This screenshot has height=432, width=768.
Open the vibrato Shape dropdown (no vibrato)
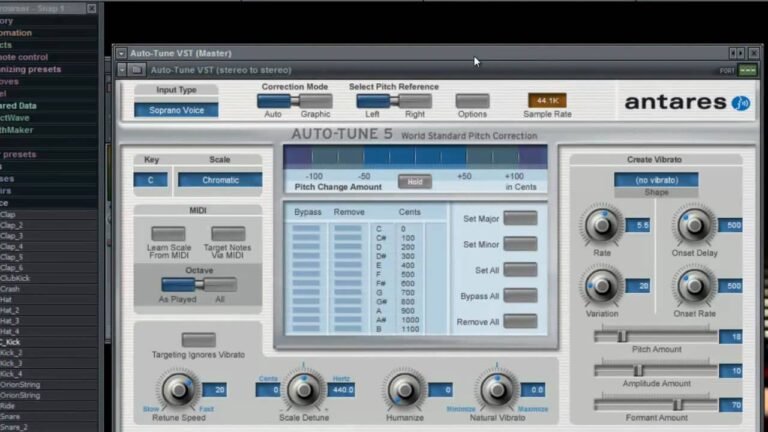pyautogui.click(x=656, y=180)
